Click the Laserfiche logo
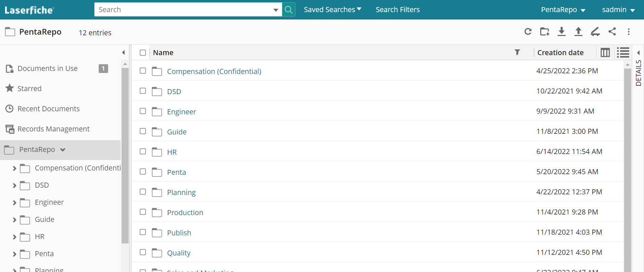This screenshot has height=272, width=644. [29, 10]
